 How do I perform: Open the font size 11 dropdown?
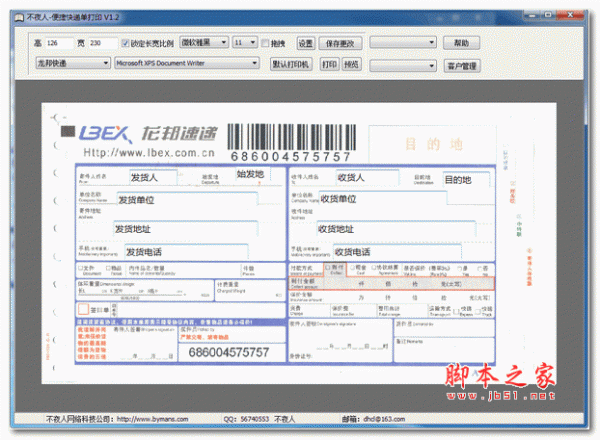pos(245,42)
